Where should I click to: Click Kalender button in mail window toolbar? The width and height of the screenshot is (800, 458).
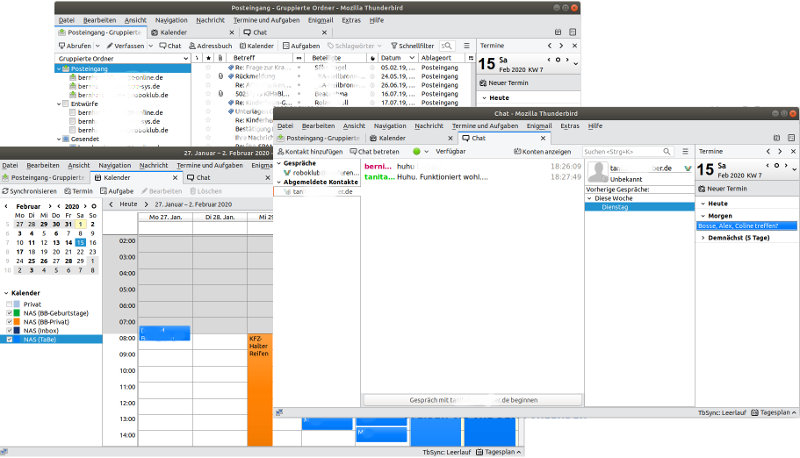point(257,46)
